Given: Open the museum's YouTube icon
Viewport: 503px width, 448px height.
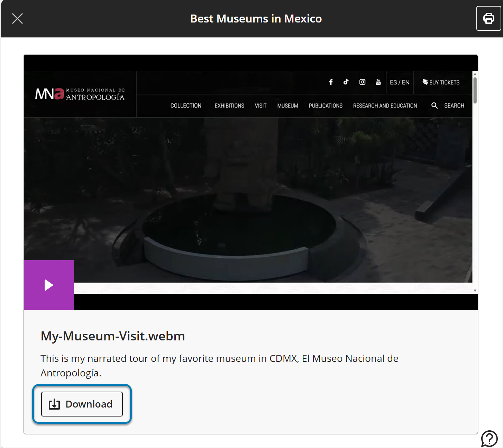Looking at the screenshot, I should (378, 82).
